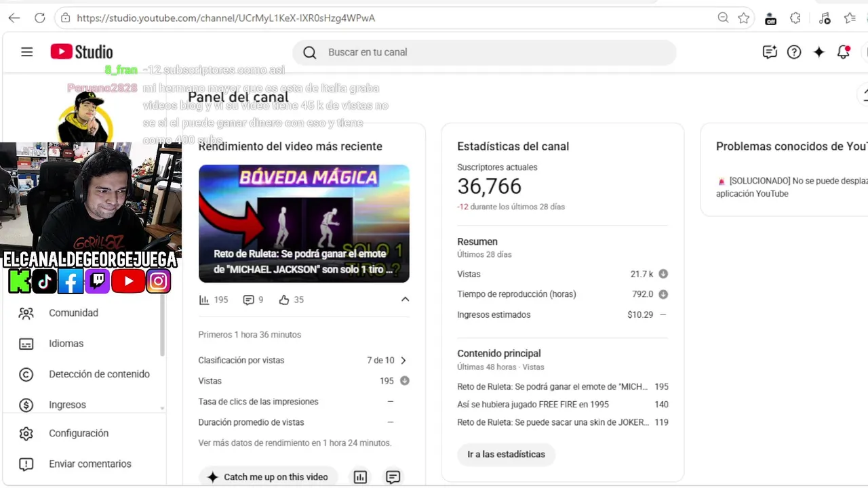This screenshot has width=868, height=488.
Task: Click the site info lock icon
Action: click(66, 18)
